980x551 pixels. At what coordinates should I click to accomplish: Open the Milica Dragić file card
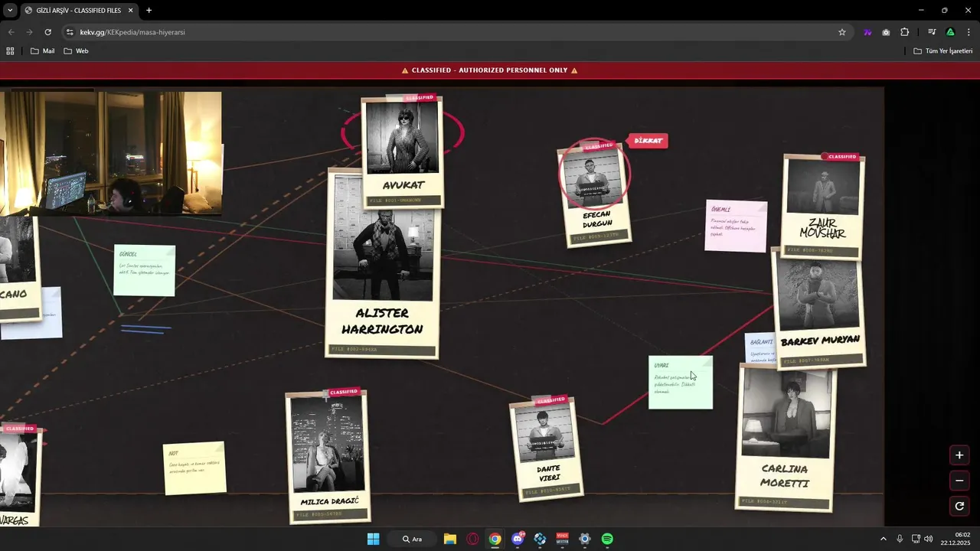point(329,458)
